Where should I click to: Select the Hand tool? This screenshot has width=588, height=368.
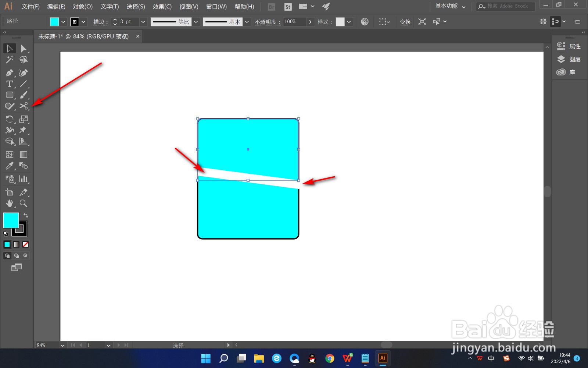pos(10,204)
